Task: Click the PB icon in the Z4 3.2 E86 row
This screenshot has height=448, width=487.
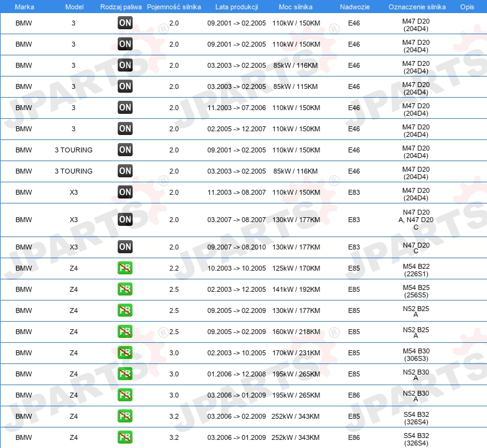Action: click(x=125, y=437)
